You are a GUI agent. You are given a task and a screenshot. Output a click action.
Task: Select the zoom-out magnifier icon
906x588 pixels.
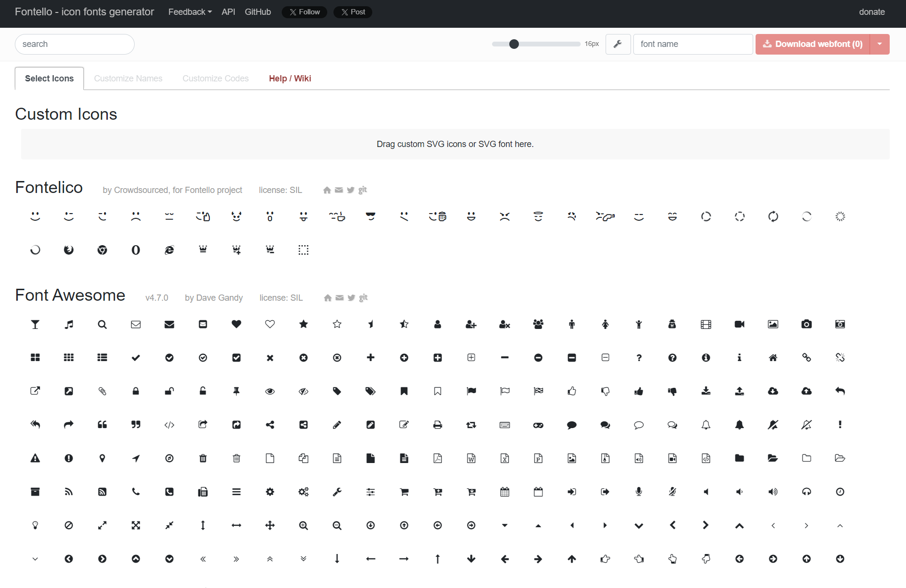[x=337, y=525]
